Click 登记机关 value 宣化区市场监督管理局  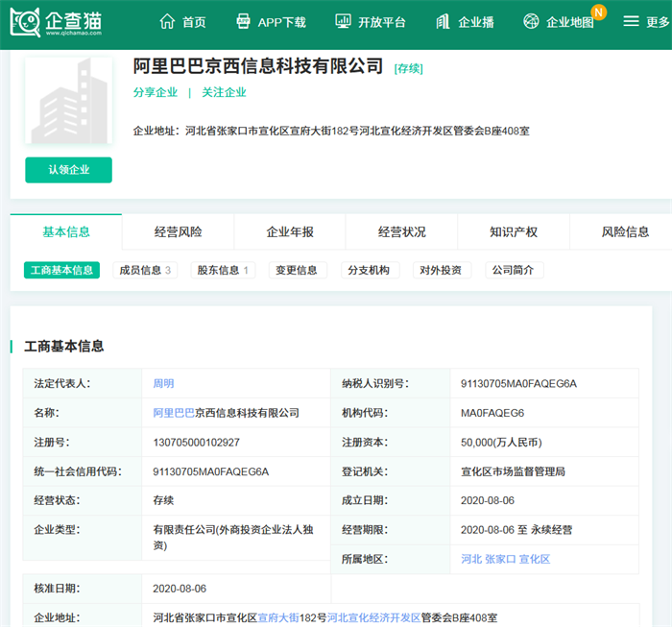513,471
